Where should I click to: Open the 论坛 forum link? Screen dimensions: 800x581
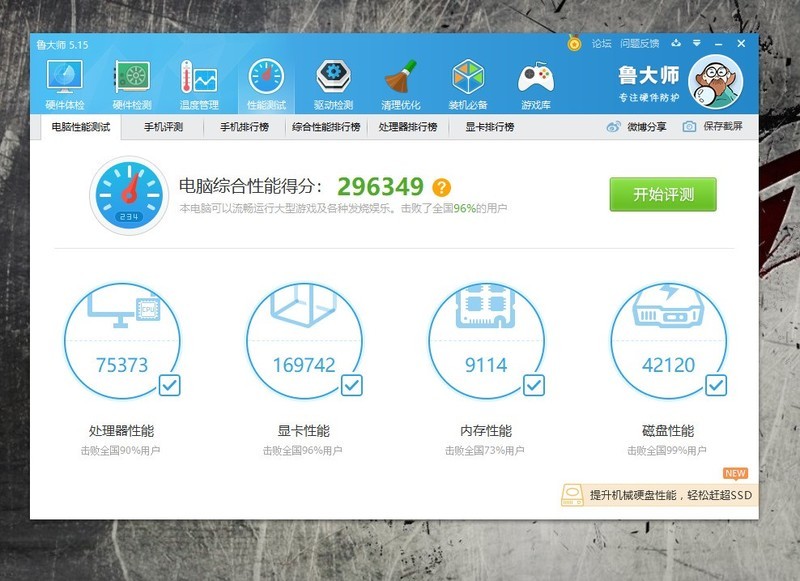tap(600, 43)
